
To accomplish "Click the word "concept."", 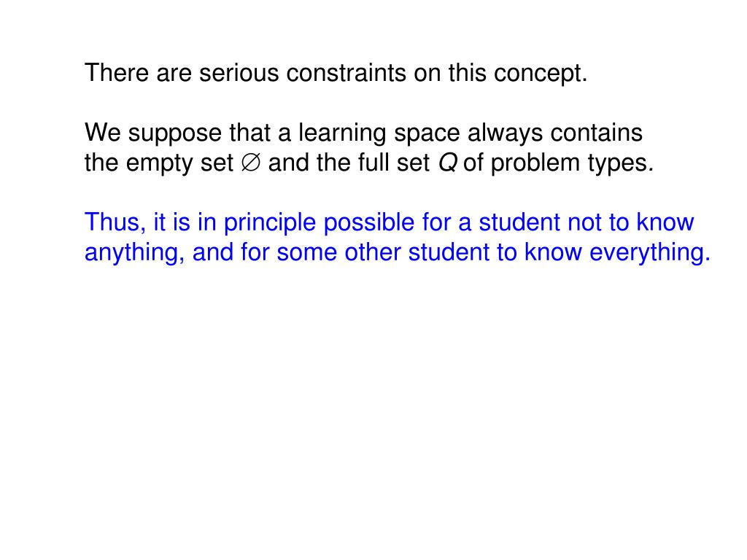I will pyautogui.click(x=541, y=75).
